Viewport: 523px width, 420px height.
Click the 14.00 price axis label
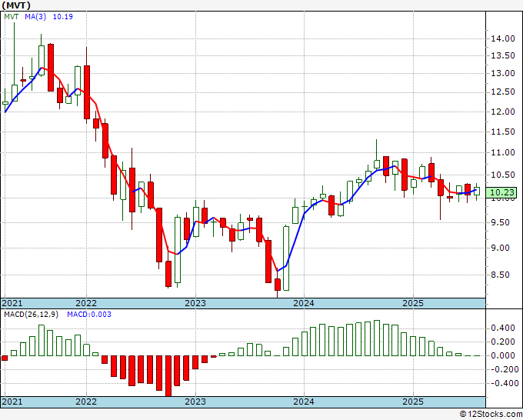(x=503, y=38)
